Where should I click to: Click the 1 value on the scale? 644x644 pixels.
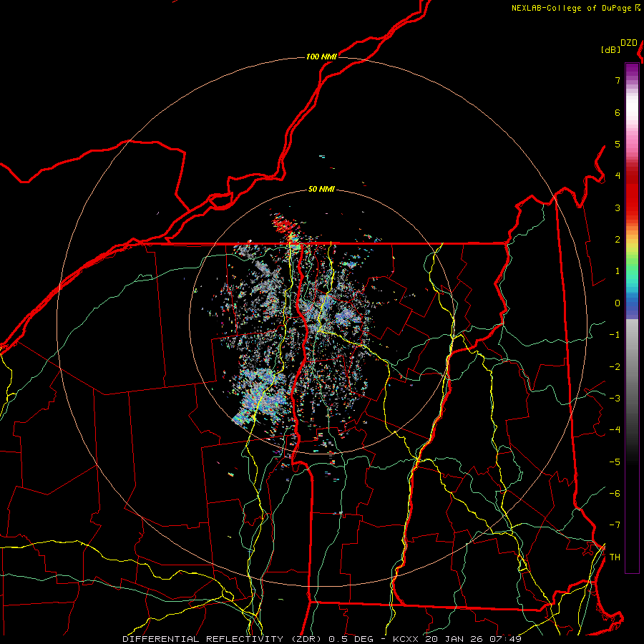pos(618,271)
